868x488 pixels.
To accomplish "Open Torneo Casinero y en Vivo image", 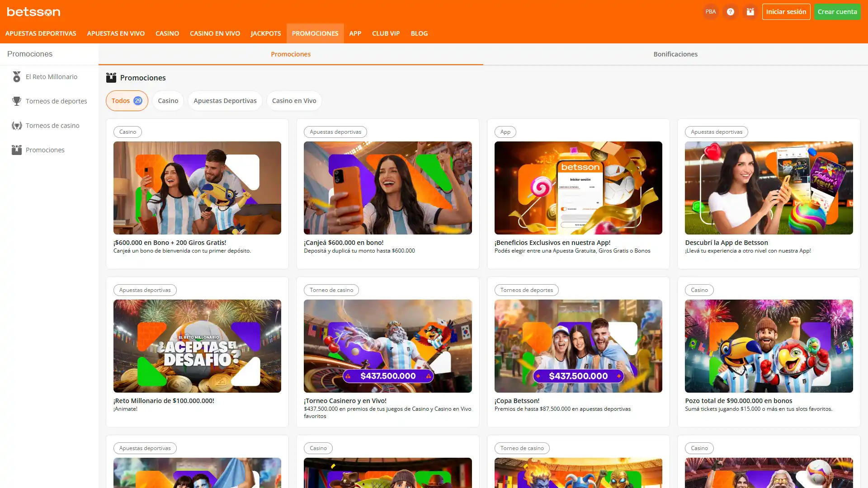I will coord(387,346).
